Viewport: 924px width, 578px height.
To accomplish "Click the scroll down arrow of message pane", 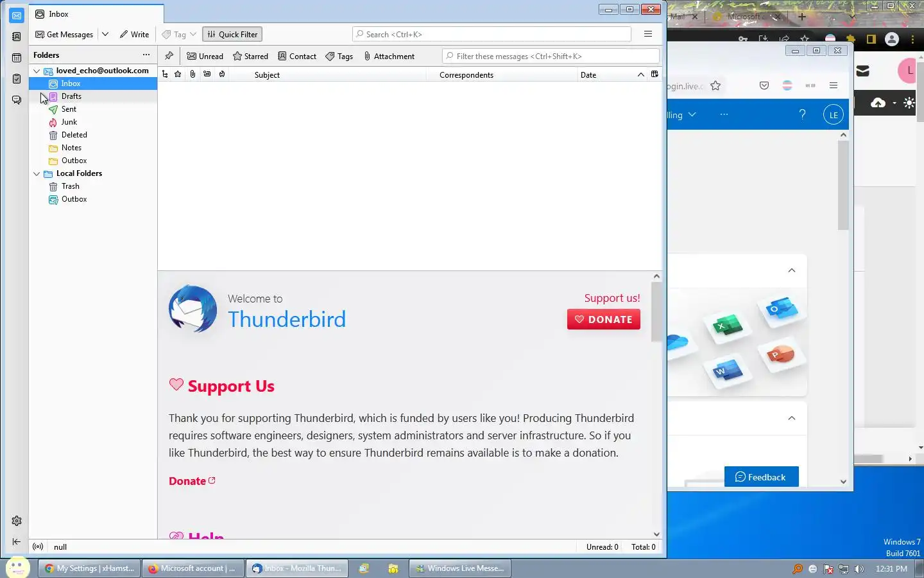I will click(656, 534).
